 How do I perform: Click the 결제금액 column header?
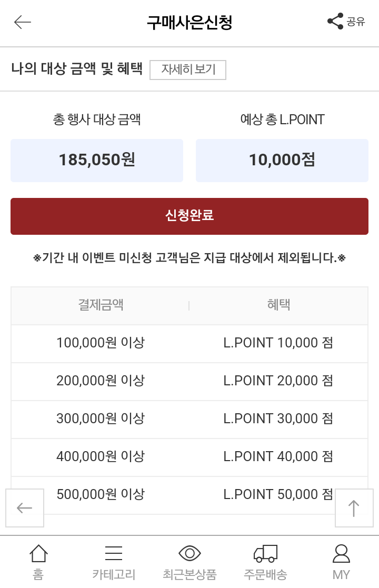click(x=101, y=305)
